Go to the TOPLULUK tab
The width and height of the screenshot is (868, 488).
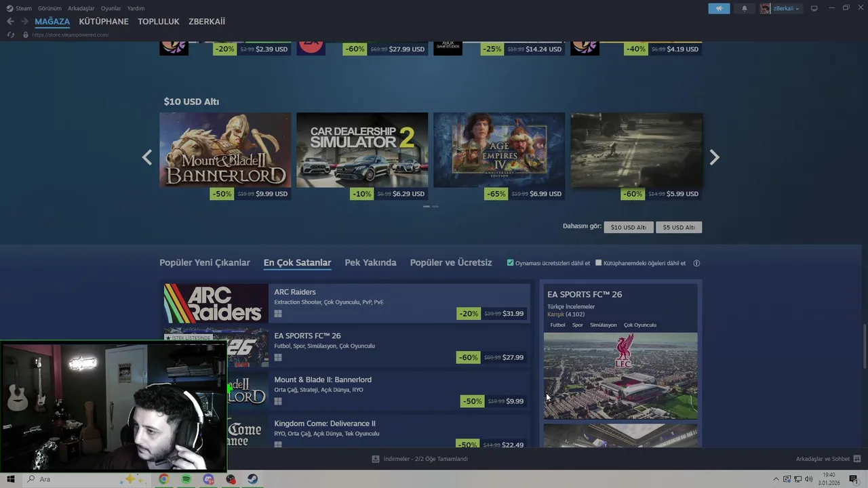pos(159,22)
